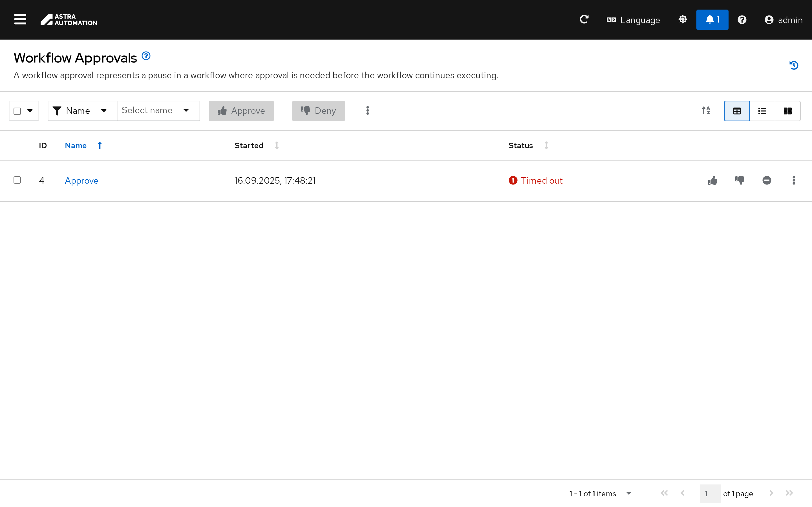The width and height of the screenshot is (812, 507).
Task: Open notifications bell with 1 alert
Action: pyautogui.click(x=712, y=19)
